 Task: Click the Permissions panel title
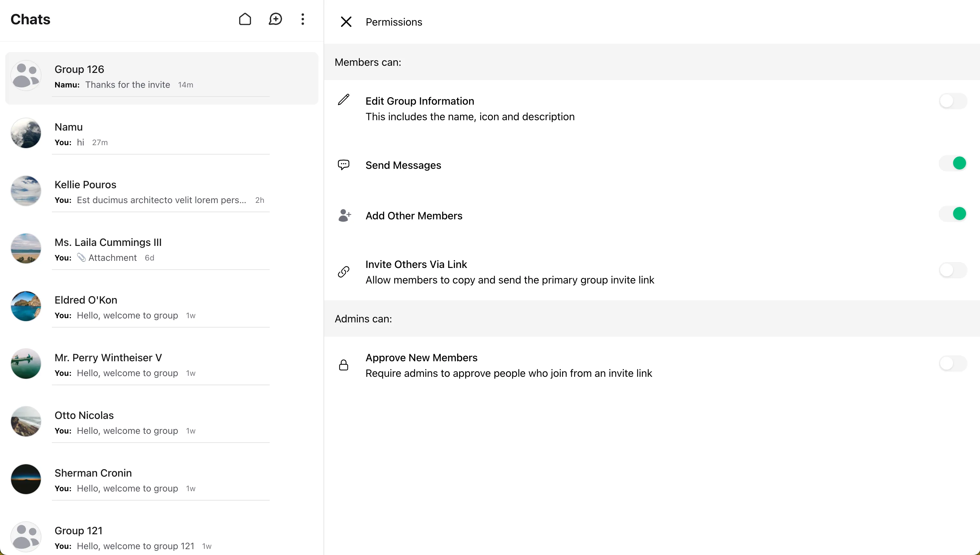(394, 22)
